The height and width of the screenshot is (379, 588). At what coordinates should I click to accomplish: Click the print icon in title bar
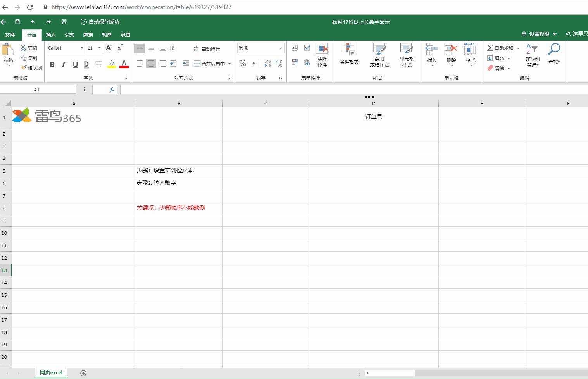[x=64, y=22]
